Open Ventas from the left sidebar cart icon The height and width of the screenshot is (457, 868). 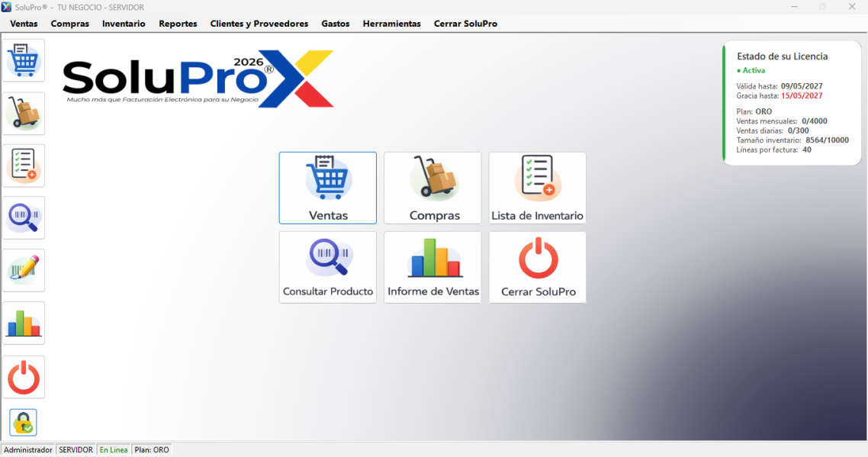23,60
